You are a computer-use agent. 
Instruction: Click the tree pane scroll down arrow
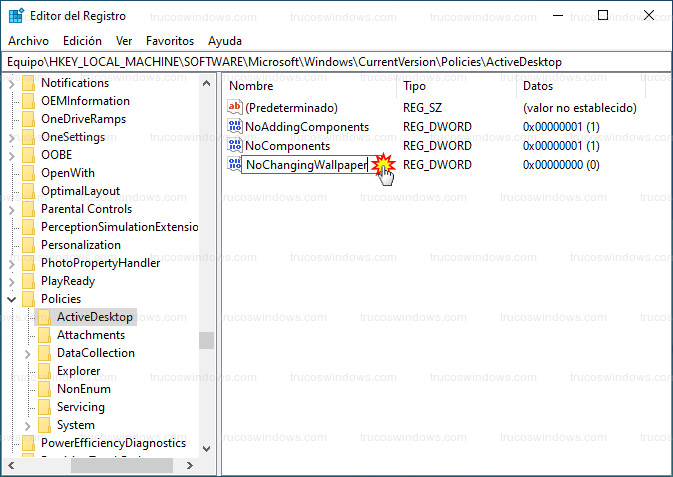[x=207, y=449]
